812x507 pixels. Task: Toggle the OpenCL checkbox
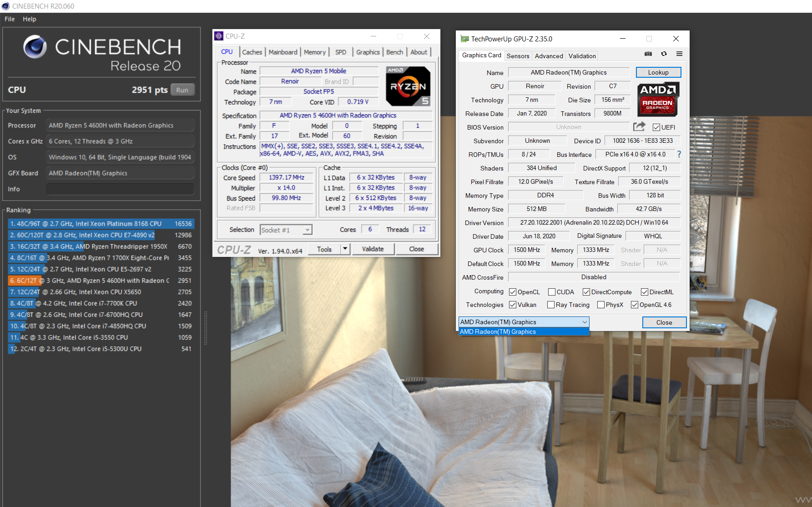point(513,292)
